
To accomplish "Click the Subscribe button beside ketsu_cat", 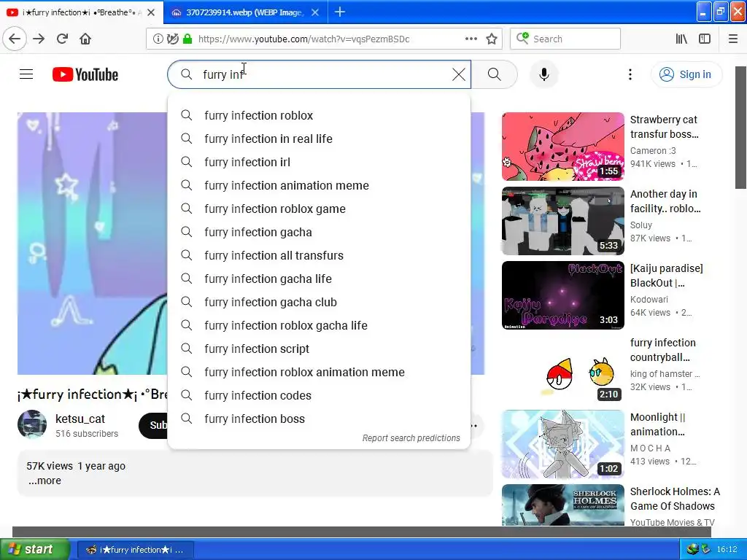I will coord(153,425).
